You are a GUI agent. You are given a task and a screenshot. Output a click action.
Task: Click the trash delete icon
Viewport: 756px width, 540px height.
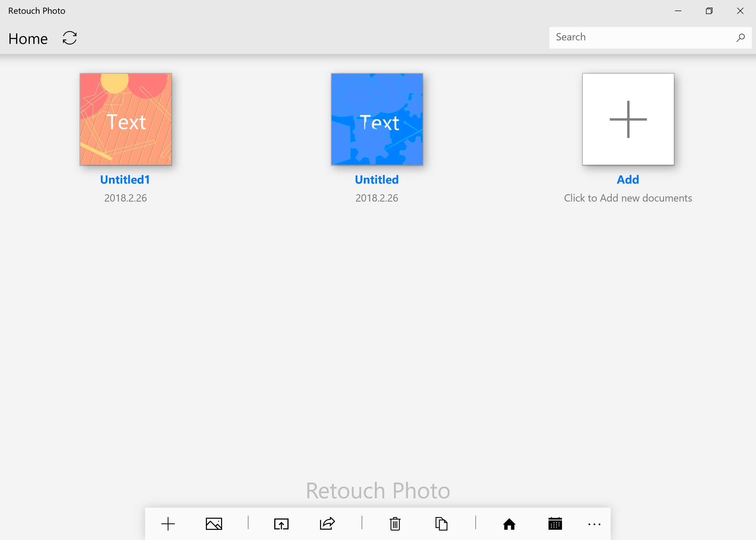point(395,524)
